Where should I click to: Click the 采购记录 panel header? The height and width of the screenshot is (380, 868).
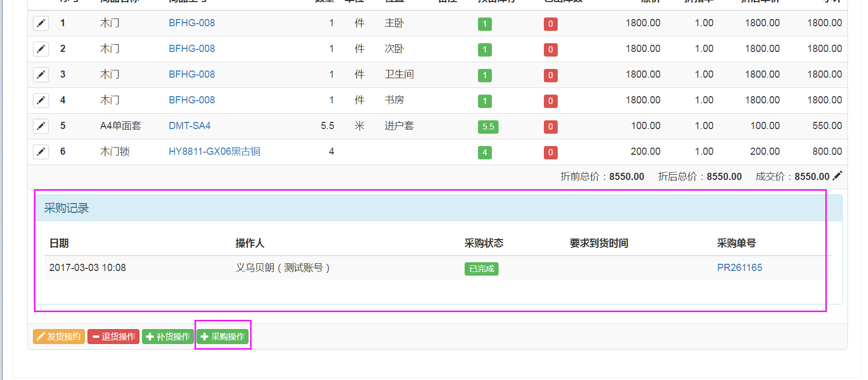tap(438, 208)
